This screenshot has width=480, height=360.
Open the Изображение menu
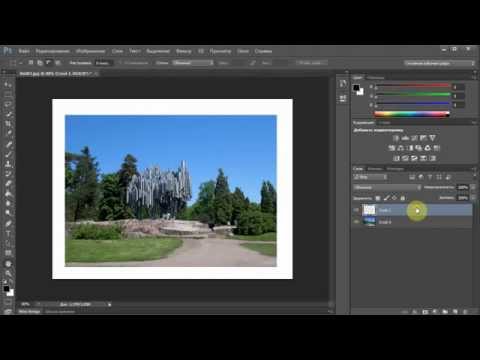pos(90,51)
